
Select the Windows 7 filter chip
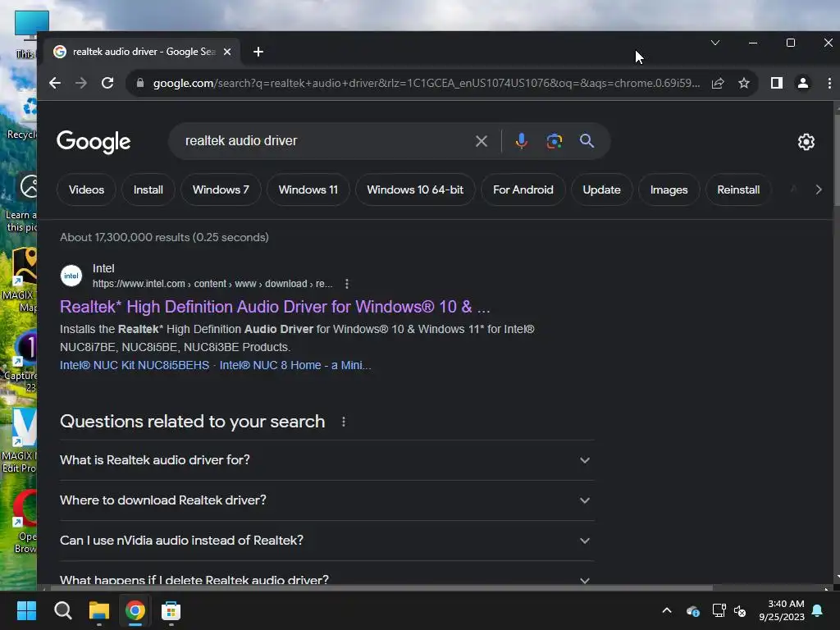point(221,189)
